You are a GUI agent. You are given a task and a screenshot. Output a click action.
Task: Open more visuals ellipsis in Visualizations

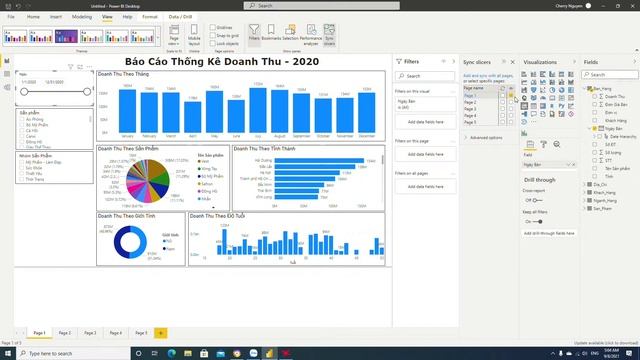(533, 122)
